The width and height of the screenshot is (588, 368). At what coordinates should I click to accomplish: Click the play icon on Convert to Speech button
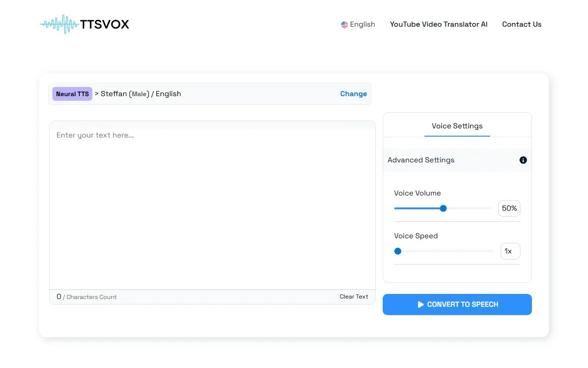[x=420, y=304]
